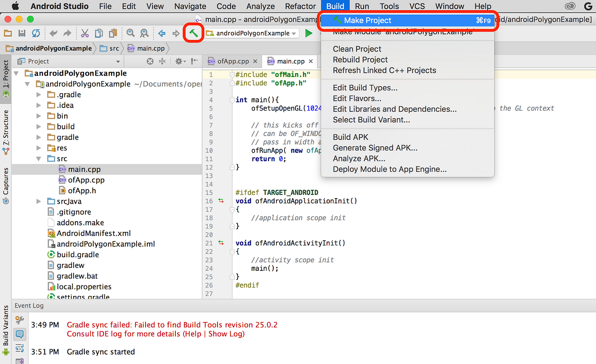
Task: Expand the srcJava folder arrow
Action: coord(39,201)
